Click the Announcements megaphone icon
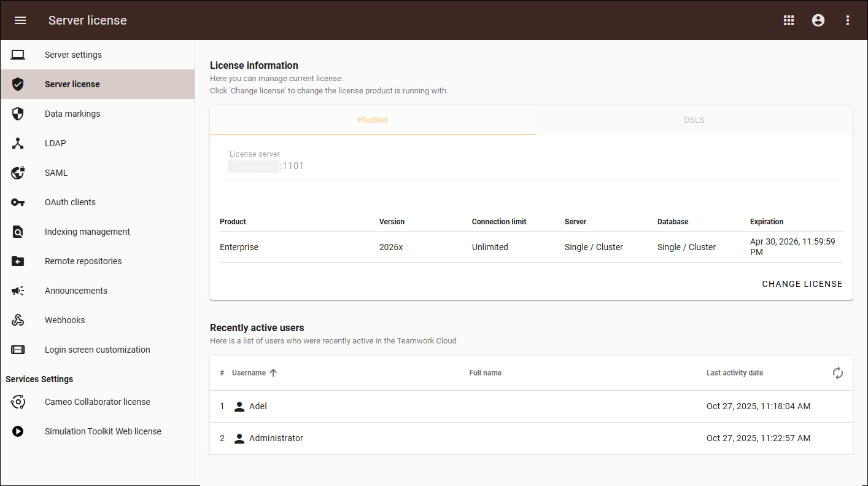This screenshot has height=486, width=868. pos(18,291)
